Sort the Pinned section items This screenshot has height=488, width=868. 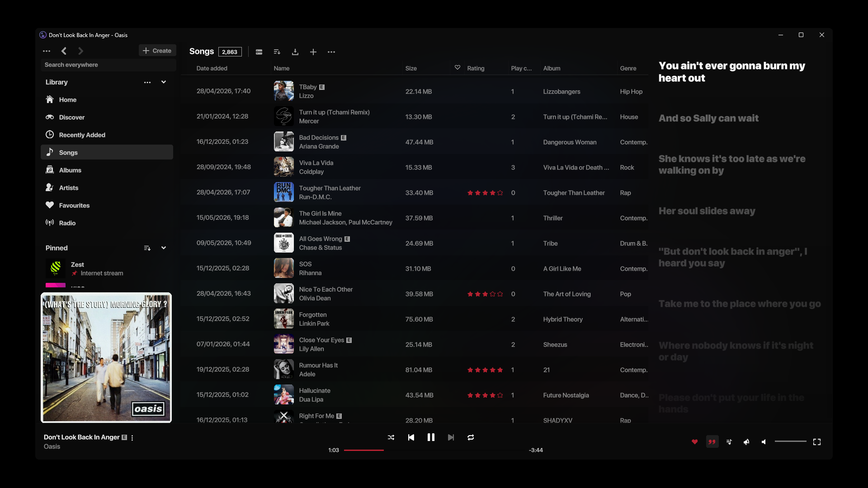pos(147,248)
